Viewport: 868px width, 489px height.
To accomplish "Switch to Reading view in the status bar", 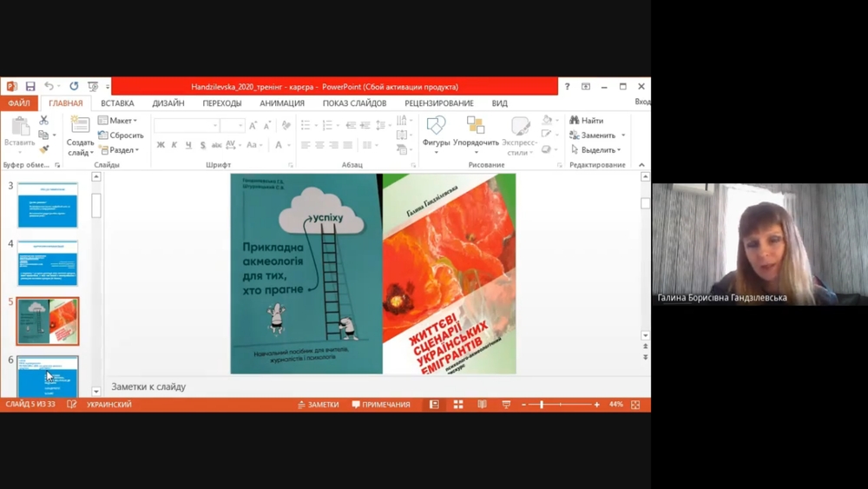I will (483, 405).
